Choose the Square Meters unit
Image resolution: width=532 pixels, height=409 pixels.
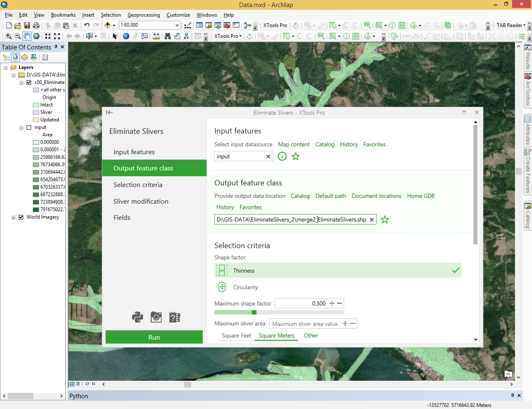(x=276, y=335)
